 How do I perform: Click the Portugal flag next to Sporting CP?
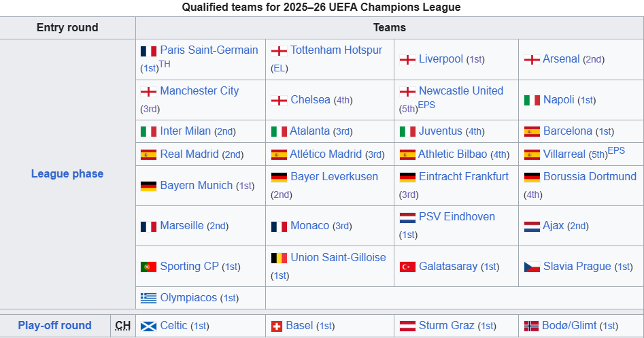click(x=148, y=267)
